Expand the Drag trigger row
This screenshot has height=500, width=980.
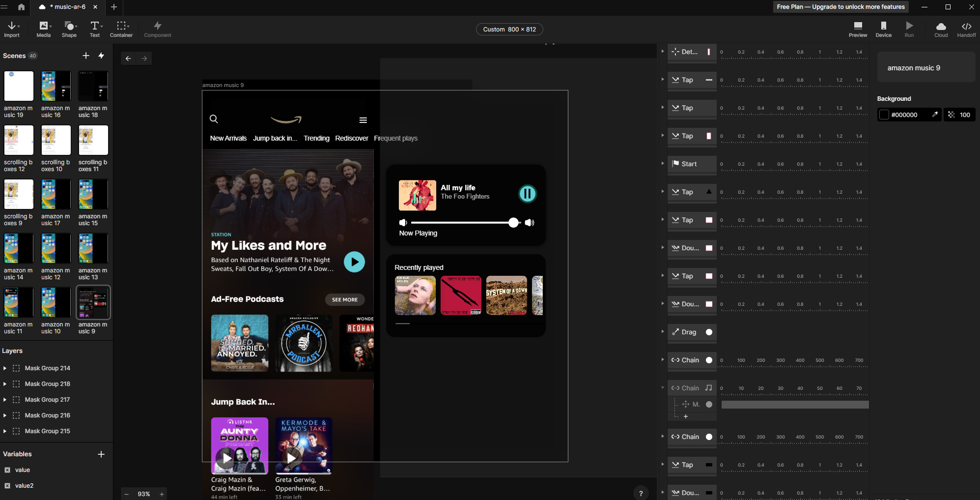663,331
